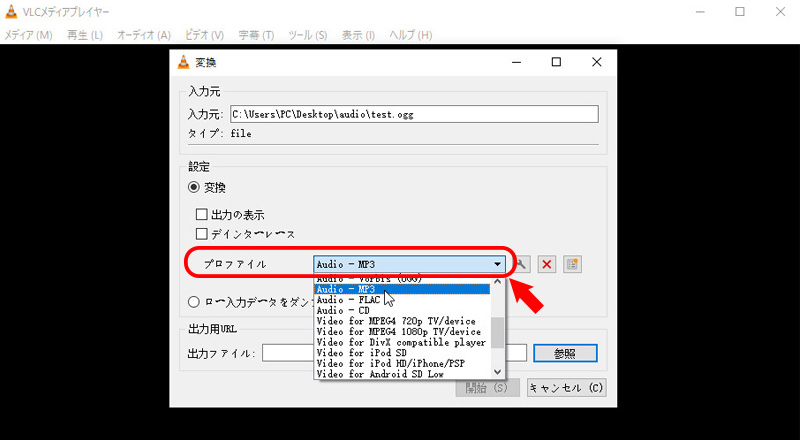Choose Audio - FLAC profile option
Viewport: 800px width, 440px height.
coord(402,300)
